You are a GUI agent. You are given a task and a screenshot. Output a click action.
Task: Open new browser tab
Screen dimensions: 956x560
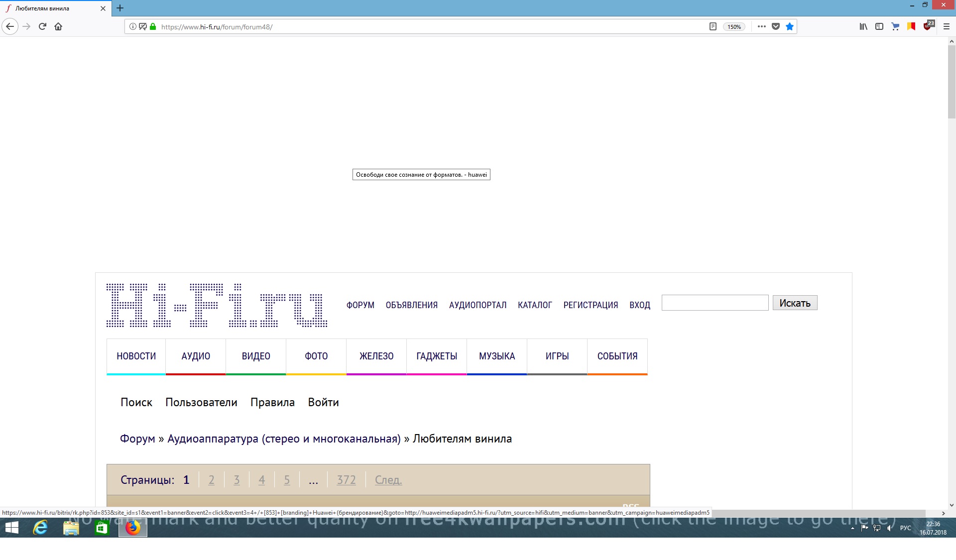pyautogui.click(x=120, y=8)
